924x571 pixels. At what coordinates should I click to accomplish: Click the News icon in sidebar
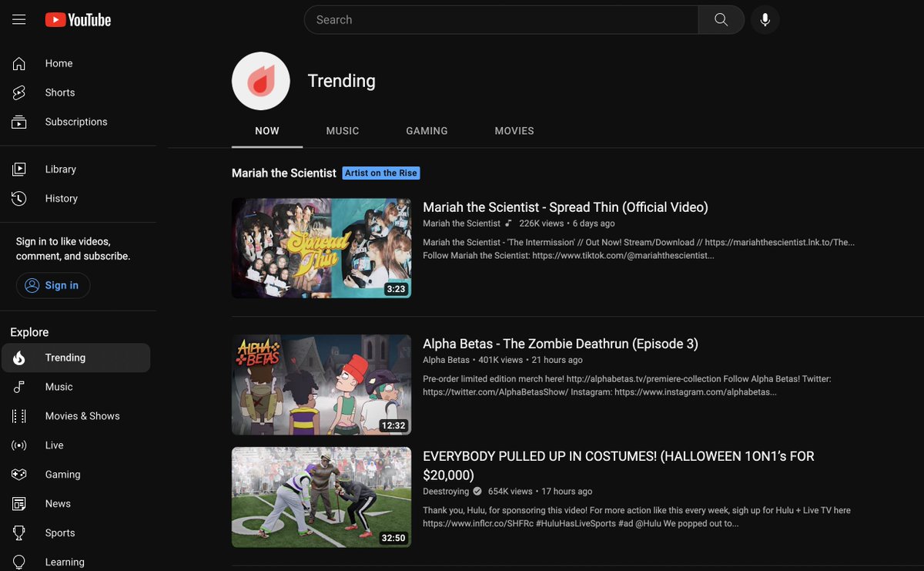(x=19, y=504)
